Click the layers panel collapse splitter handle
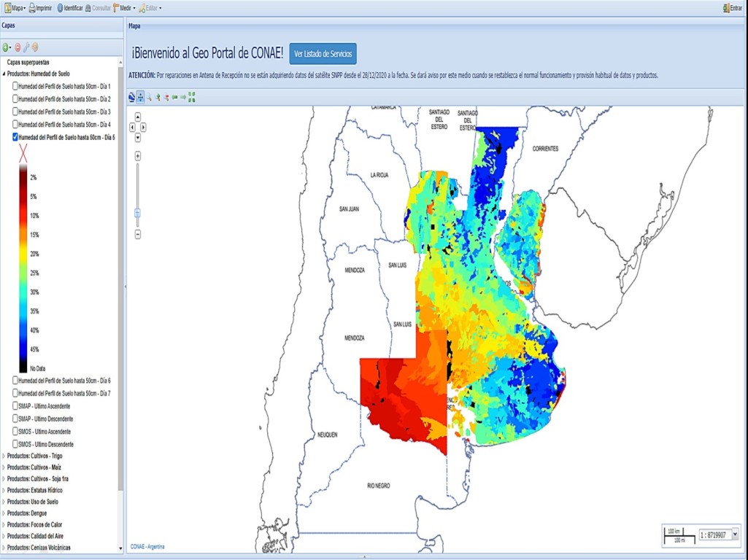 pyautogui.click(x=125, y=287)
